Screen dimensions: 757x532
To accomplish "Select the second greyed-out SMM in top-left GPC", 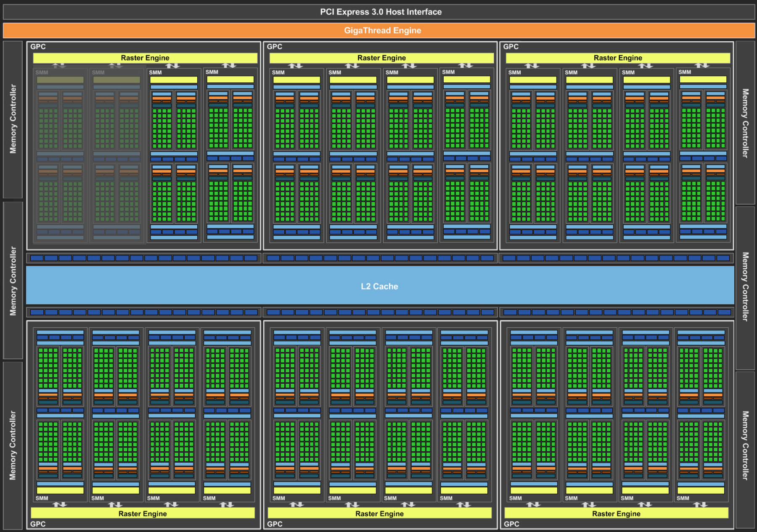I will 116,155.
